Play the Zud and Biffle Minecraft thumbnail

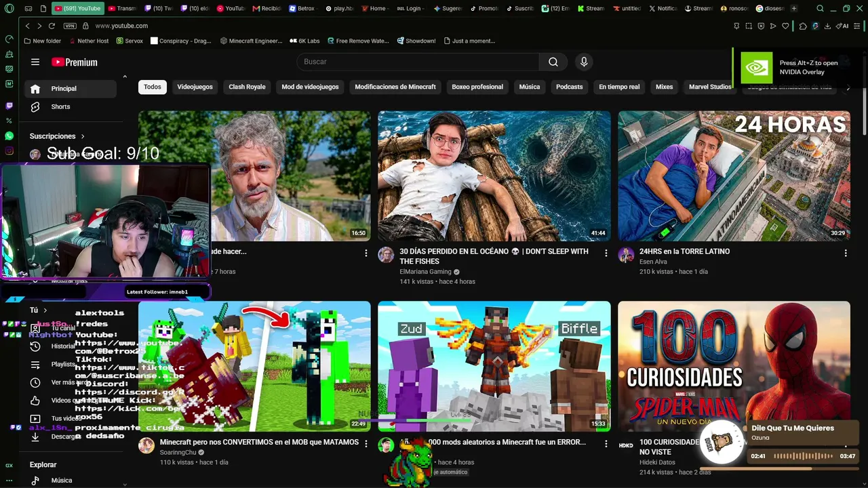(x=494, y=366)
